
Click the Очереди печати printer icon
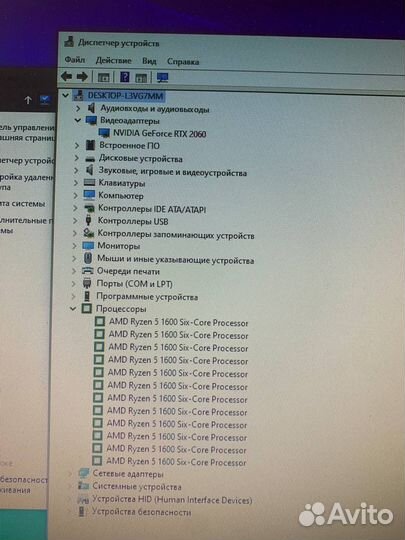coord(88,271)
